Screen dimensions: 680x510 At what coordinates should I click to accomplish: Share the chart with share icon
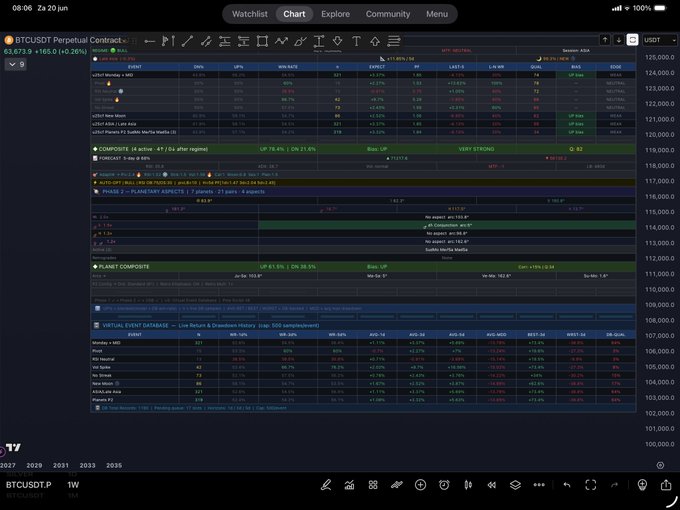click(x=666, y=484)
